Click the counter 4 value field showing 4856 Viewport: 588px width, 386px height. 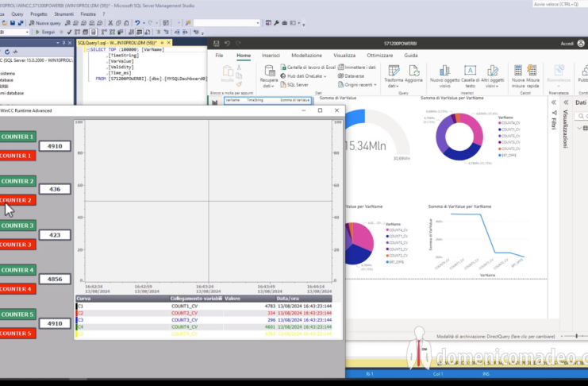[x=55, y=279]
